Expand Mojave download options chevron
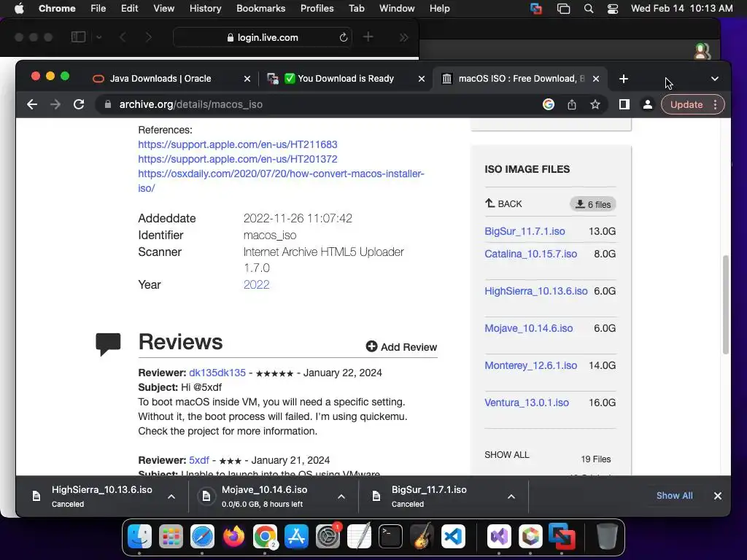Image resolution: width=747 pixels, height=560 pixels. 341,496
